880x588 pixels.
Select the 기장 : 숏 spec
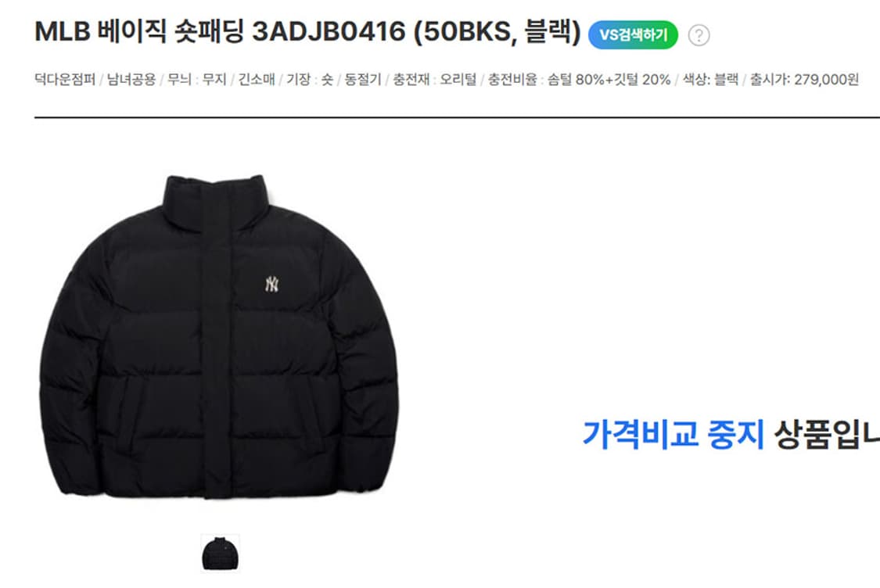tap(310, 80)
